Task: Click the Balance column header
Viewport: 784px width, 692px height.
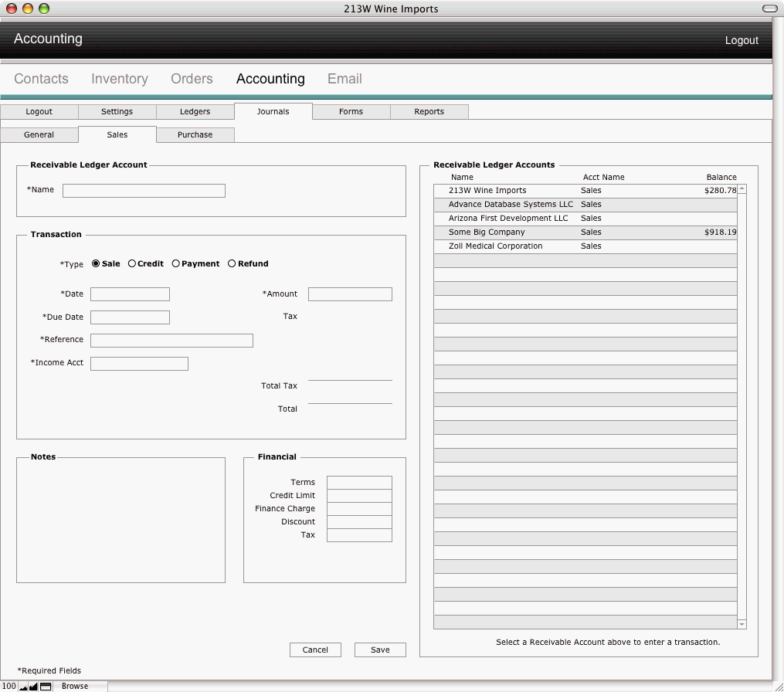Action: tap(721, 177)
